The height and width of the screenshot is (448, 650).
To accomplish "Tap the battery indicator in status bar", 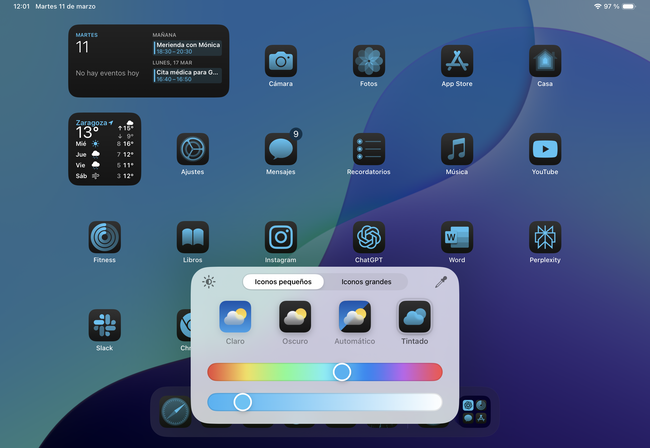I will 629,6.
